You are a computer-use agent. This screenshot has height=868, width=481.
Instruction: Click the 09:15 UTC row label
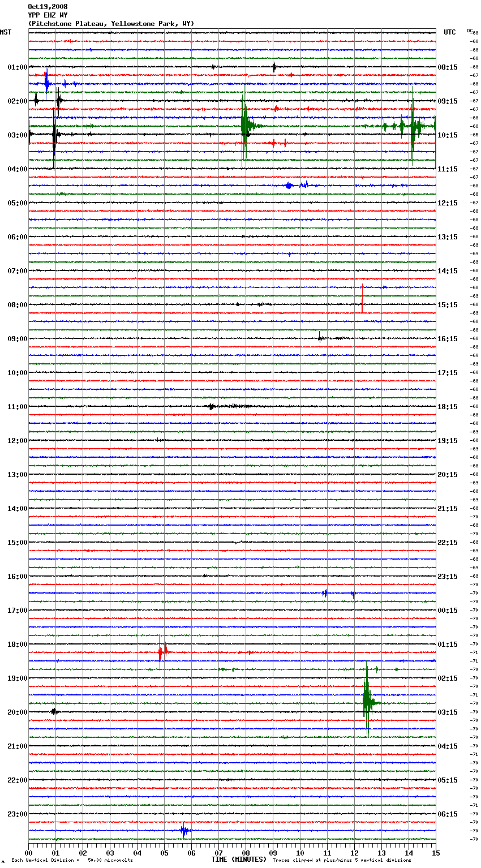point(448,101)
